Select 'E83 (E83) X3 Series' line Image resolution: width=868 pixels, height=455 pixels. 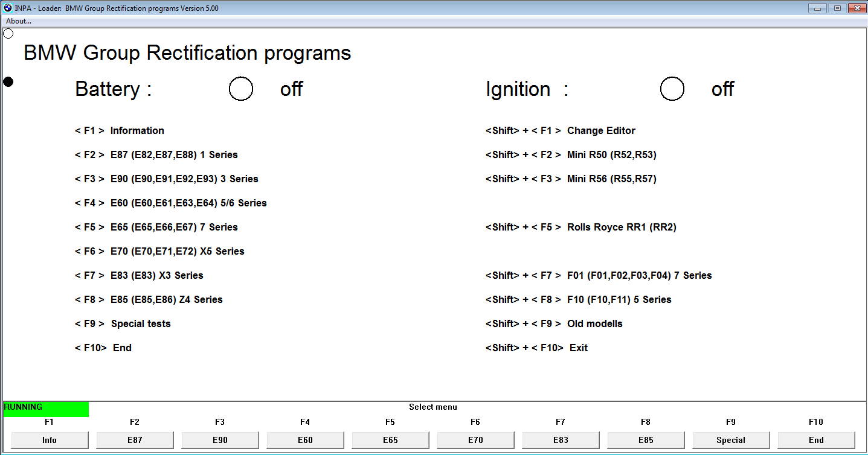pos(139,275)
